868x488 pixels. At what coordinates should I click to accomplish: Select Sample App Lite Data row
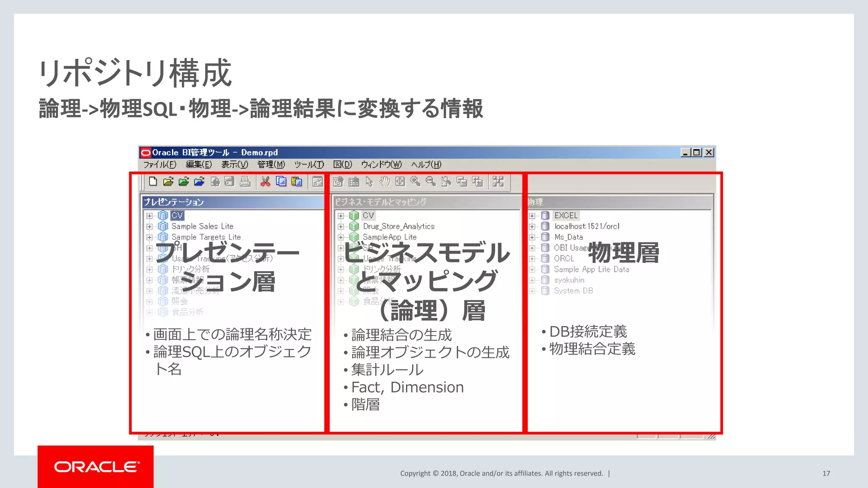point(591,269)
